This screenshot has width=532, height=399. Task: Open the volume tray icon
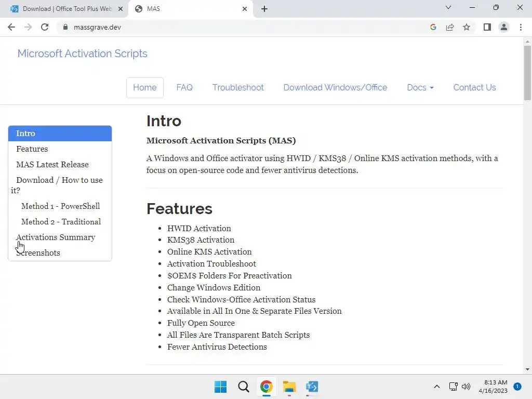pyautogui.click(x=466, y=387)
